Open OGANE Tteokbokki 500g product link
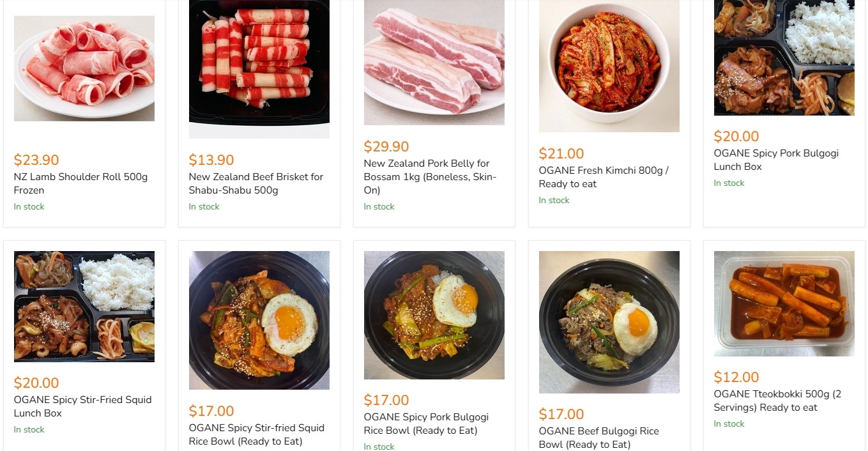The height and width of the screenshot is (451, 868). point(777,401)
